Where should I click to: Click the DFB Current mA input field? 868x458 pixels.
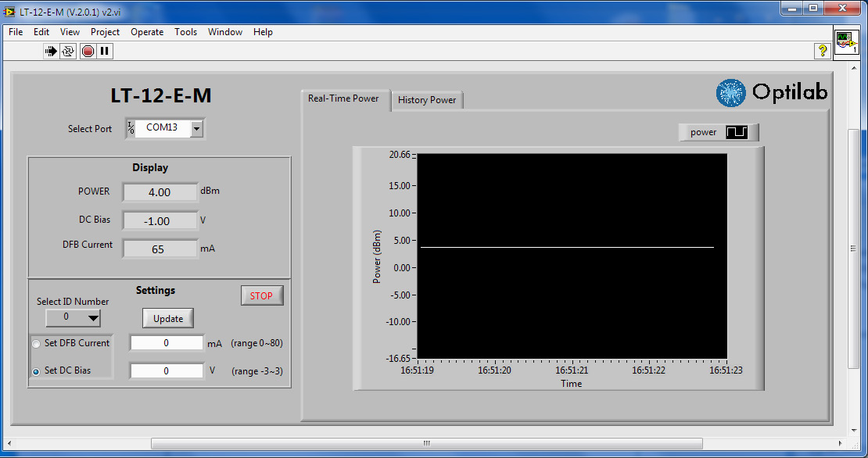(x=167, y=343)
